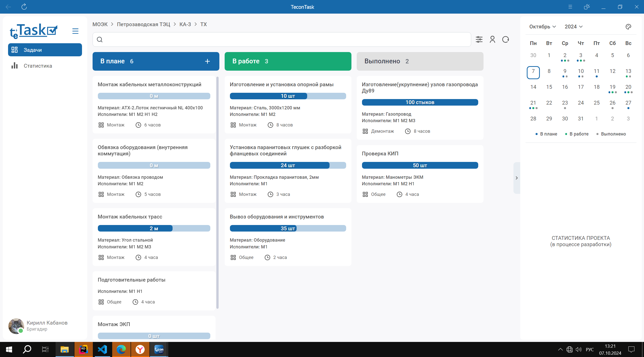Open the Статистика sidebar item

(x=38, y=66)
